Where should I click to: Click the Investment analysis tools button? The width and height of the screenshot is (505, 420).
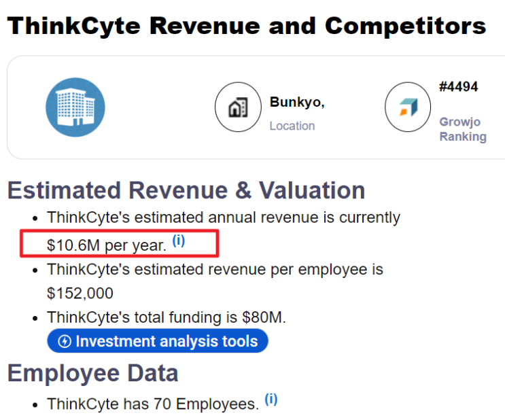[158, 341]
